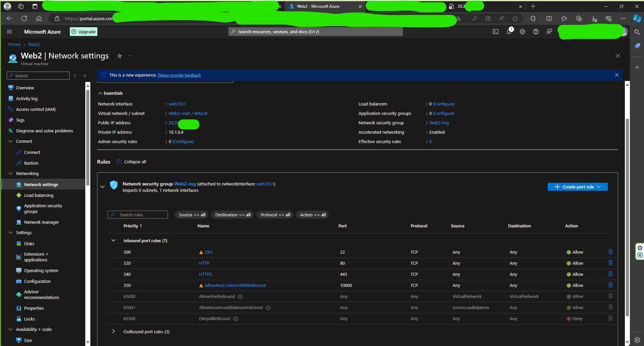Show info for AllowAzureLoadBalancerInBound rule
Viewport: 644px width, 346px height.
(268, 308)
